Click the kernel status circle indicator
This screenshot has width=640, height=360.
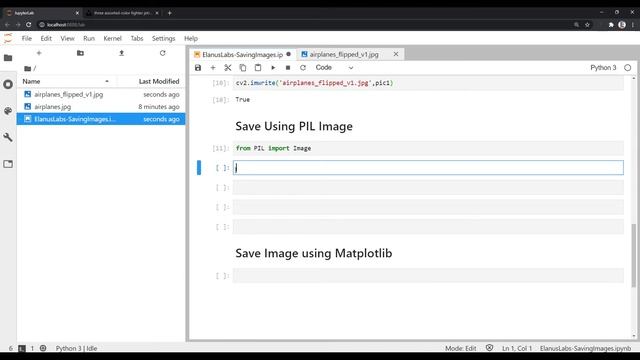[628, 68]
